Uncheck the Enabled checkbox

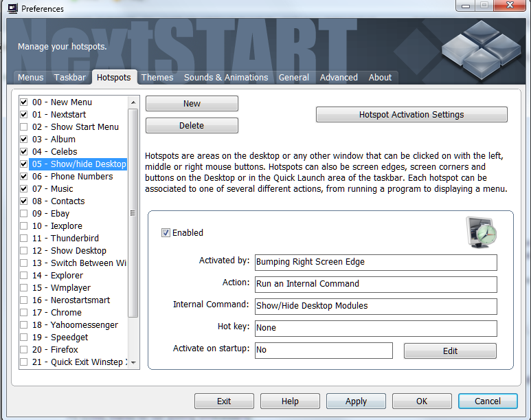(166, 233)
